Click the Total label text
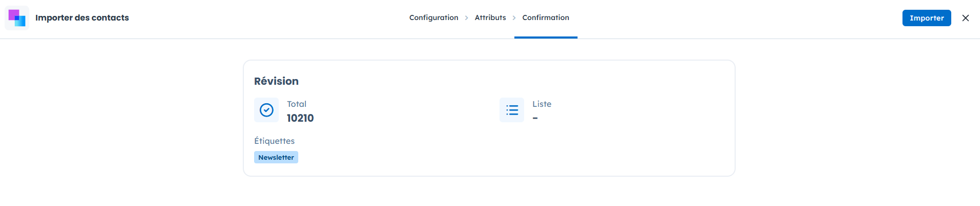 point(296,104)
